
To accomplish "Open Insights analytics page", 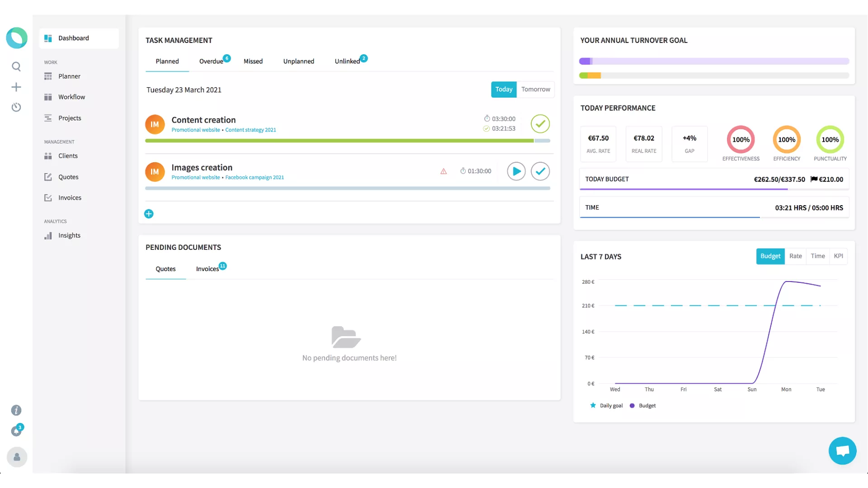I will pyautogui.click(x=69, y=235).
